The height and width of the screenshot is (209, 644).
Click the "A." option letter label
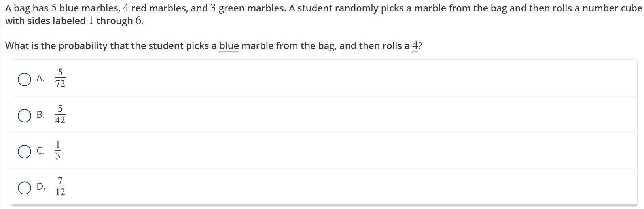coord(40,78)
